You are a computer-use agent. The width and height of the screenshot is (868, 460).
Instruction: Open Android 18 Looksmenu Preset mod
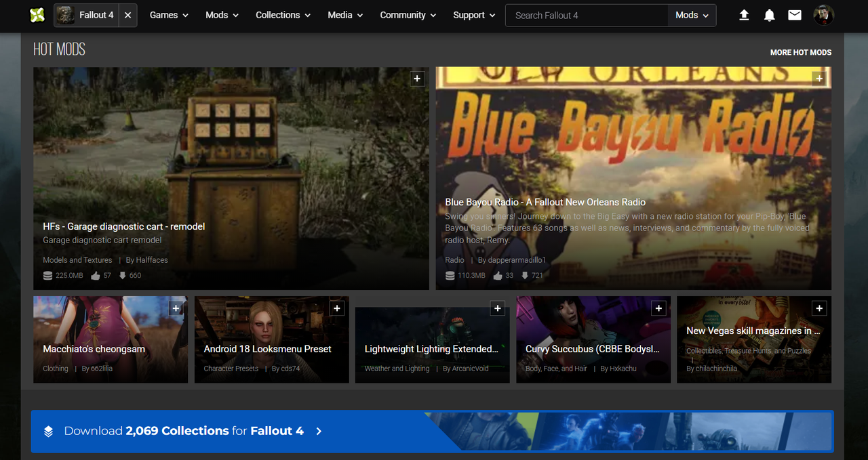[x=268, y=349]
